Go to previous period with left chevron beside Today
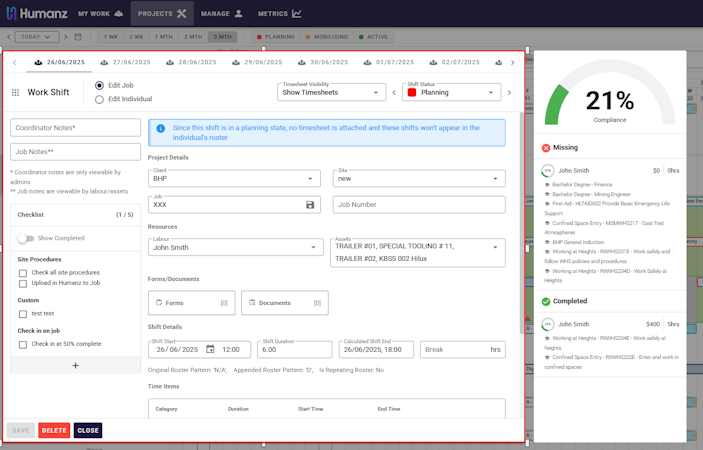 pos(9,37)
